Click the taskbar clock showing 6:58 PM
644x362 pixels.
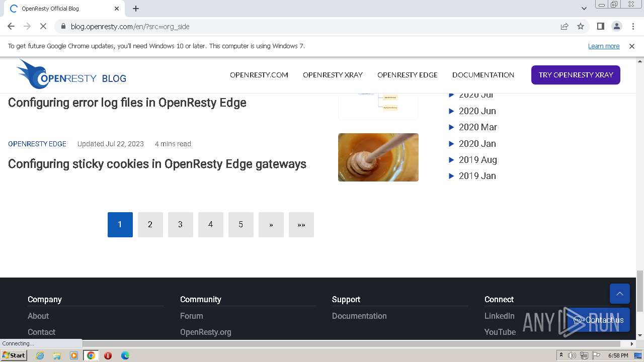click(x=618, y=355)
